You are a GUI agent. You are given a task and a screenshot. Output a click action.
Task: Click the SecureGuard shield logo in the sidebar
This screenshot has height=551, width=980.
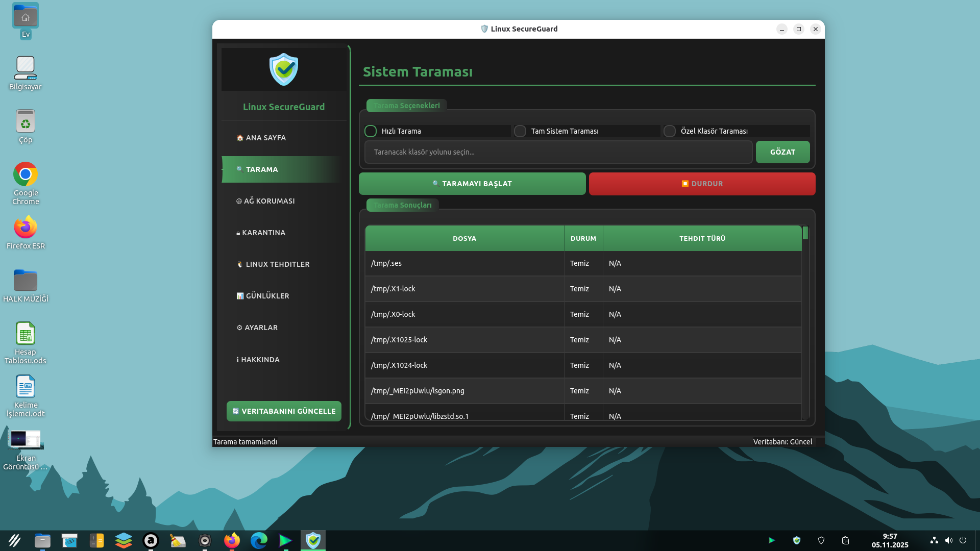click(x=284, y=69)
